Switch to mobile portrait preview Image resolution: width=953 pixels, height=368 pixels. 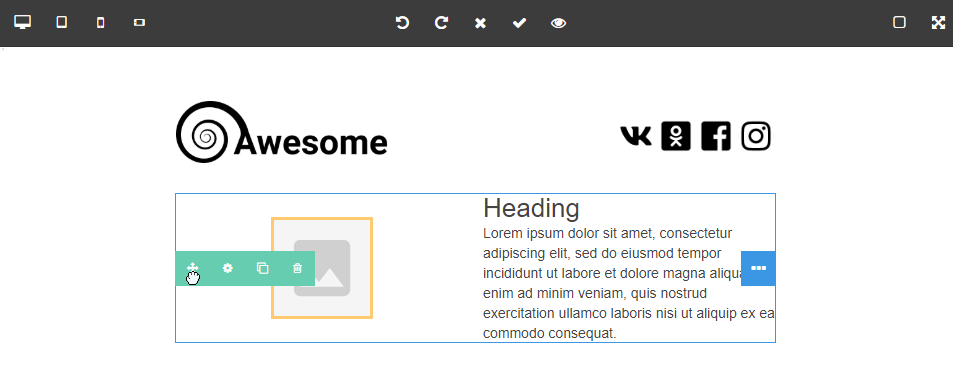coord(100,23)
